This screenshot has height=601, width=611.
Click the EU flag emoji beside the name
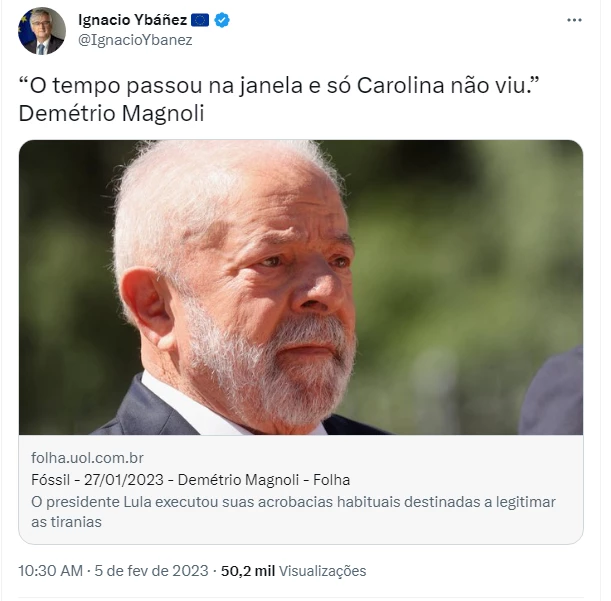200,20
